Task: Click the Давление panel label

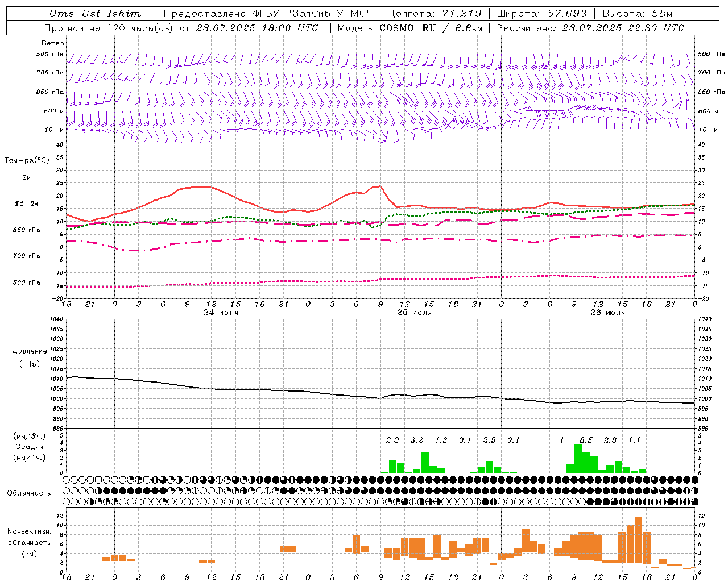Action: click(x=30, y=351)
